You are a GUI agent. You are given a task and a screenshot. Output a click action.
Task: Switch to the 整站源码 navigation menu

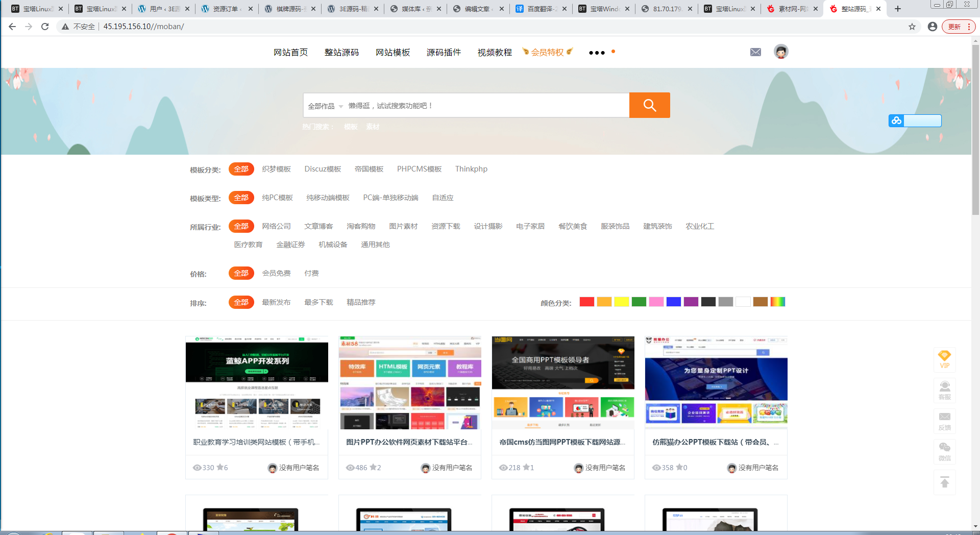click(341, 52)
